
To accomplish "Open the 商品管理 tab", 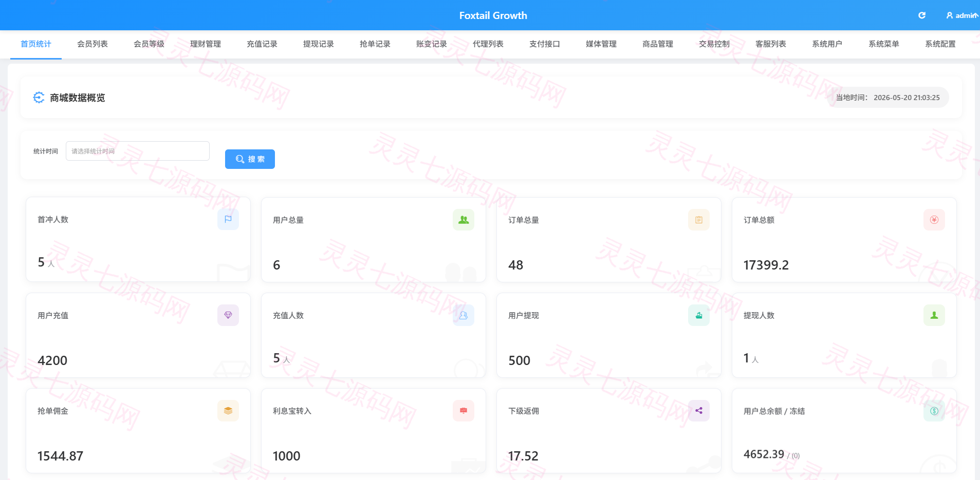I will [658, 44].
